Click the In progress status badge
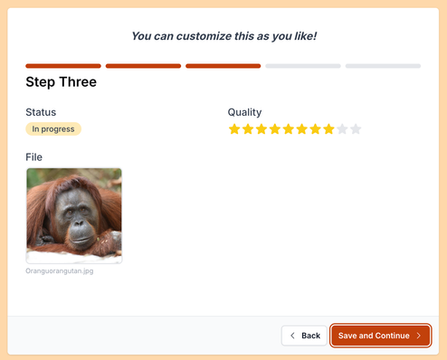 click(x=53, y=129)
